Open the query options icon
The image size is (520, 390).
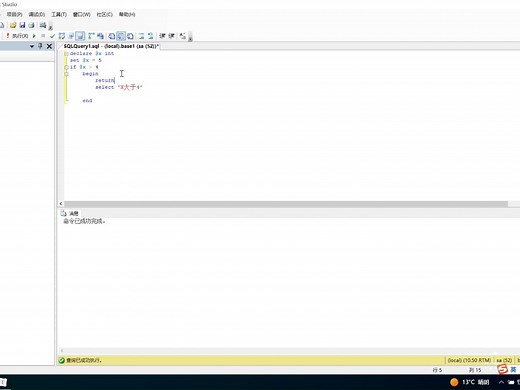coord(71,36)
